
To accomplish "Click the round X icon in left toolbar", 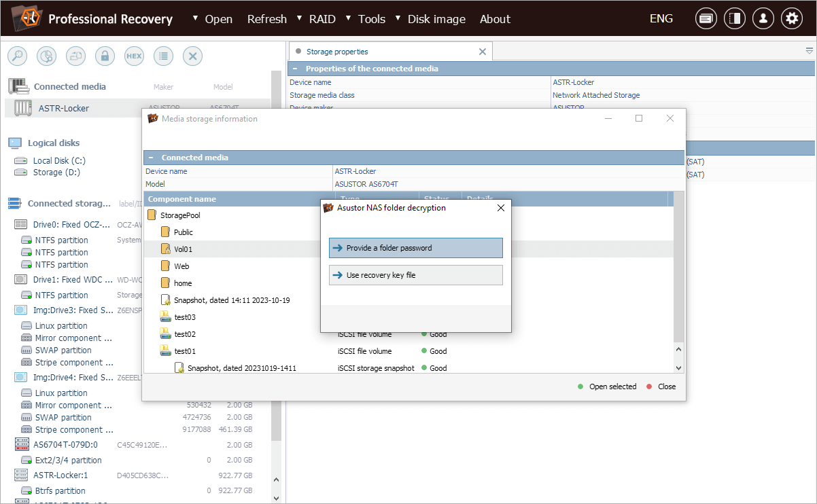I will click(x=192, y=56).
